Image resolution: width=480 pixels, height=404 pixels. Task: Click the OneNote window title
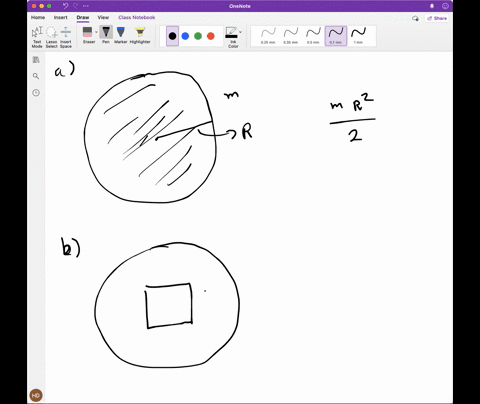[x=240, y=6]
